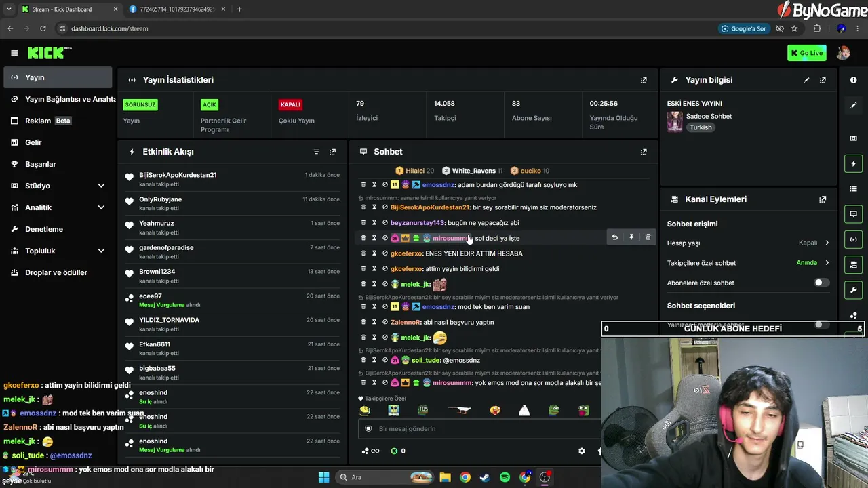Click the Sadece Sohbet category thumbnail
Image resolution: width=868 pixels, height=488 pixels.
point(675,121)
